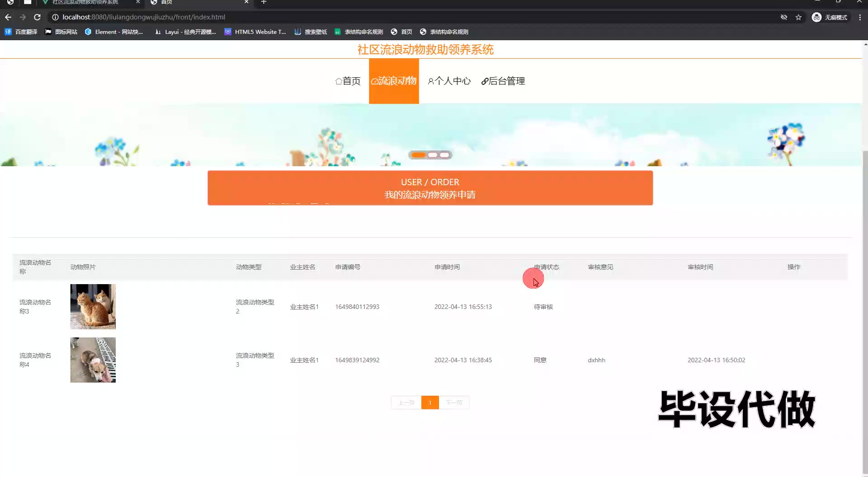The width and height of the screenshot is (868, 477).
Task: Open the cat photo thumbnail for 流浪动物名称3
Action: [93, 307]
